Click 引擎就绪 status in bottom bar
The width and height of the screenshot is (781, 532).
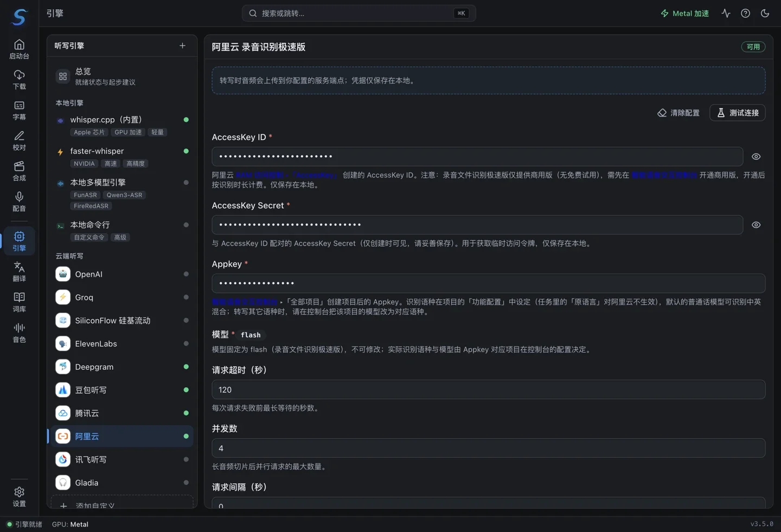[x=24, y=524]
